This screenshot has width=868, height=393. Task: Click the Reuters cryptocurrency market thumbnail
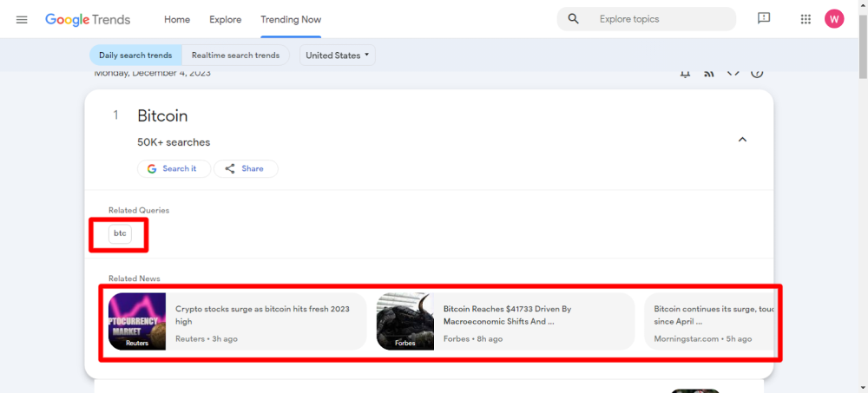pyautogui.click(x=137, y=322)
